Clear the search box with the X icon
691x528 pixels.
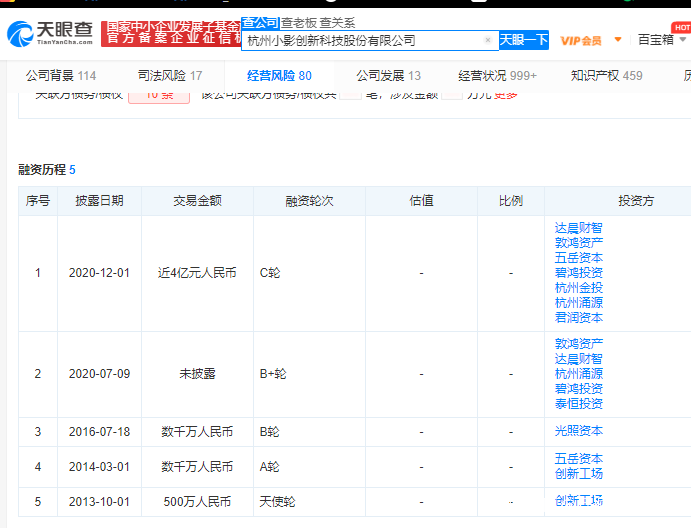click(487, 41)
